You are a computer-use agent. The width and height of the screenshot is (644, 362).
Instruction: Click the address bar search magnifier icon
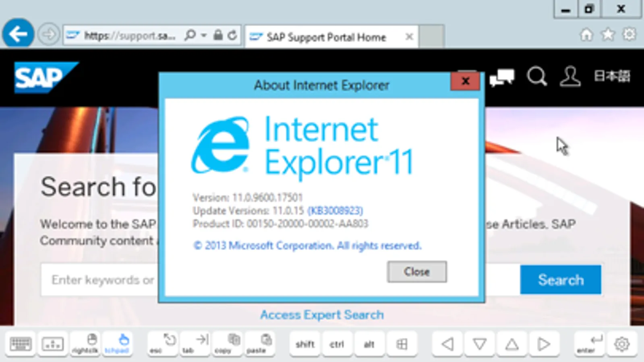click(x=190, y=35)
